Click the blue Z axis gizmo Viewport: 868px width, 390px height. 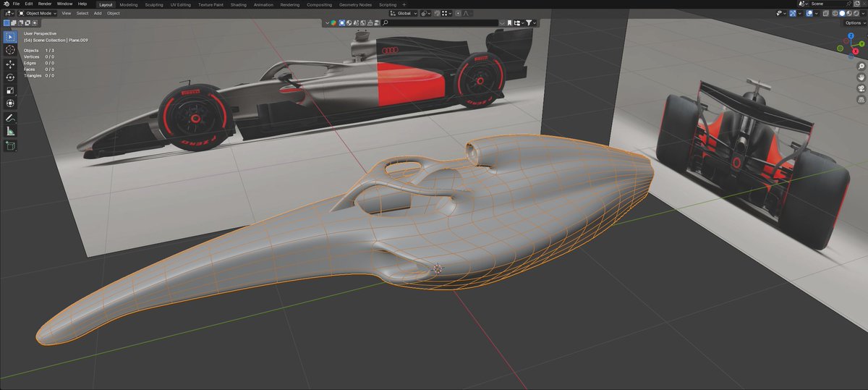click(851, 35)
